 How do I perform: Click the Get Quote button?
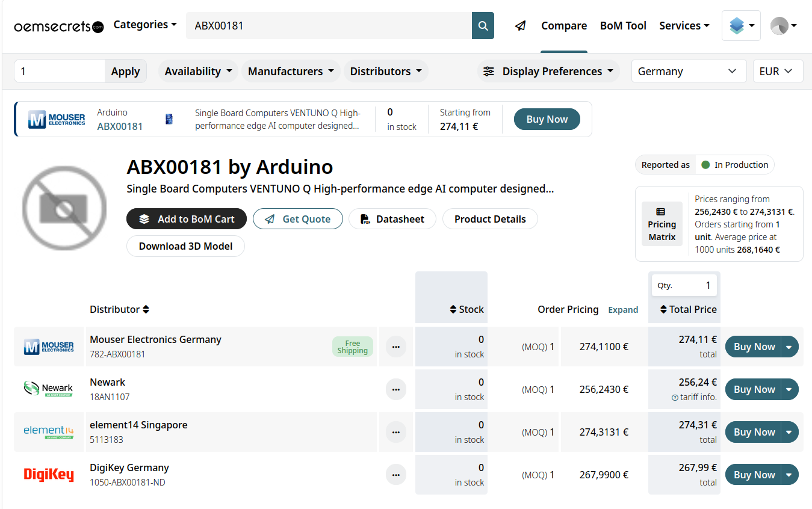click(298, 219)
